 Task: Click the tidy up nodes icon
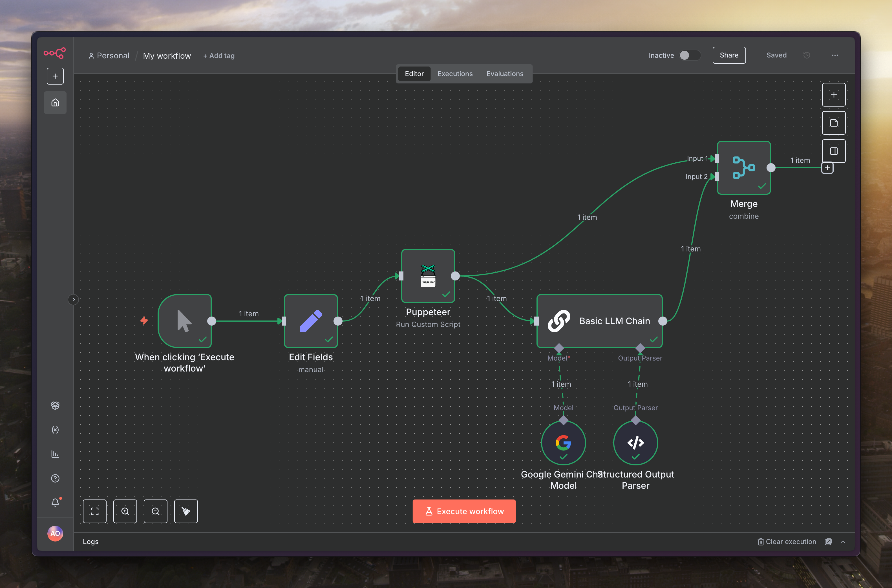(x=186, y=511)
